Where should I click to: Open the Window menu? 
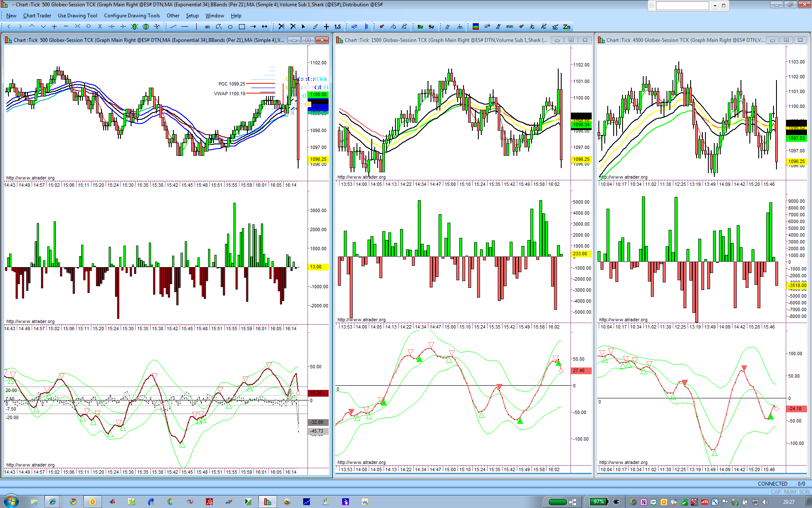[x=215, y=16]
